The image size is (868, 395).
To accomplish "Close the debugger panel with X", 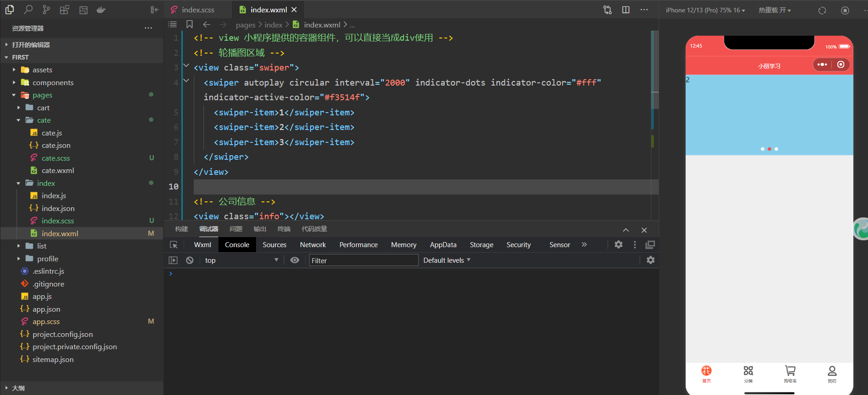I will 644,230.
